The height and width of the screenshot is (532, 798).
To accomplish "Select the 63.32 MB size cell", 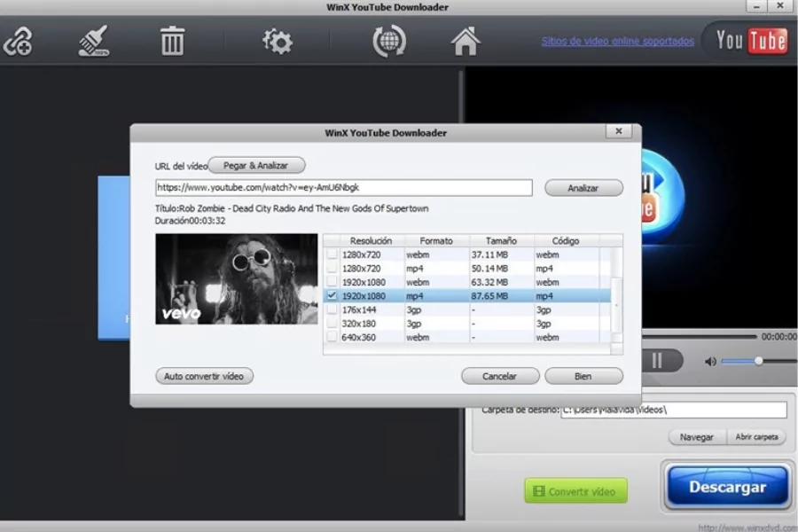I will point(501,282).
